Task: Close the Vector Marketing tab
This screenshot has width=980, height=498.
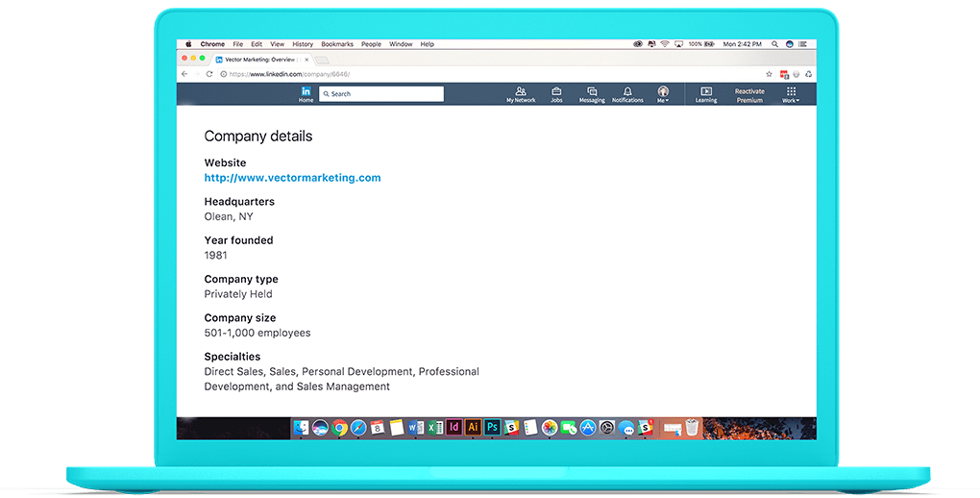Action: point(306,60)
